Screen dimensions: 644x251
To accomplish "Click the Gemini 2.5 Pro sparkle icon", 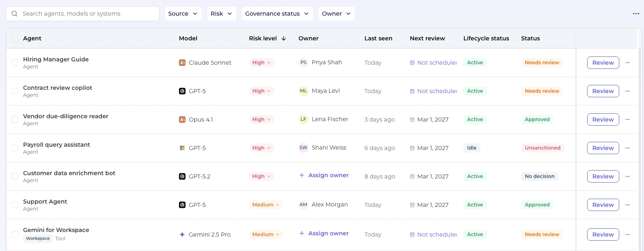I will click(182, 235).
